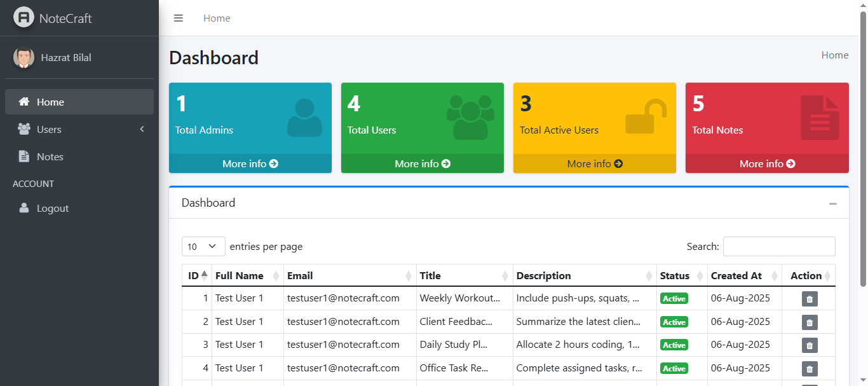868x386 pixels.
Task: Sort table by Description column
Action: (585, 276)
